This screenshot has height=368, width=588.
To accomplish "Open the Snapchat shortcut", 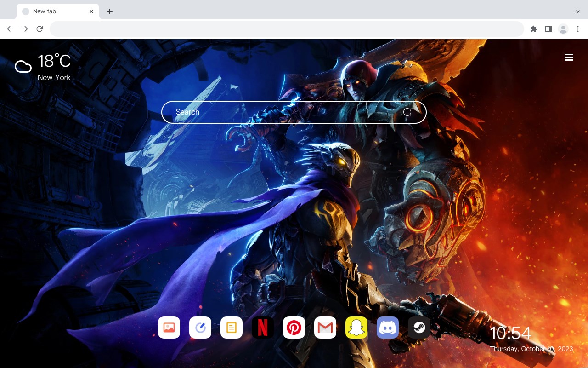I will [356, 328].
